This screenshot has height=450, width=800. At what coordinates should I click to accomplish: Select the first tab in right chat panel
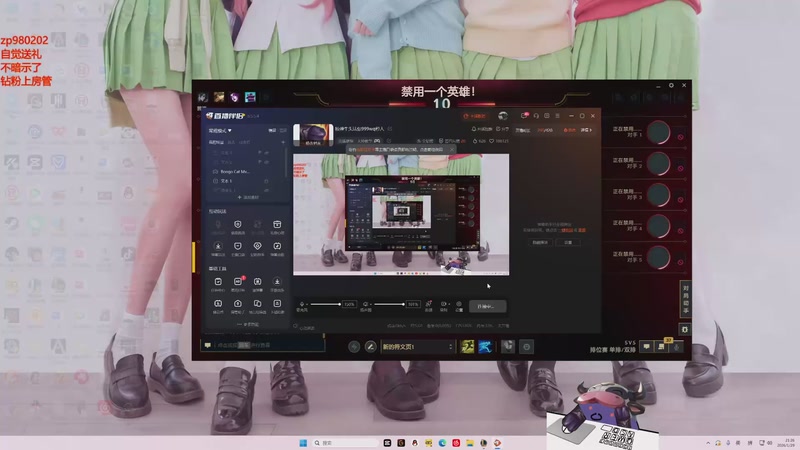pos(522,130)
